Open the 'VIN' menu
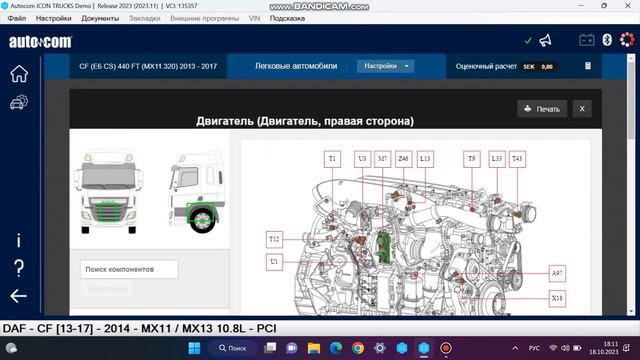Viewport: 640px width, 360px height. tap(254, 18)
